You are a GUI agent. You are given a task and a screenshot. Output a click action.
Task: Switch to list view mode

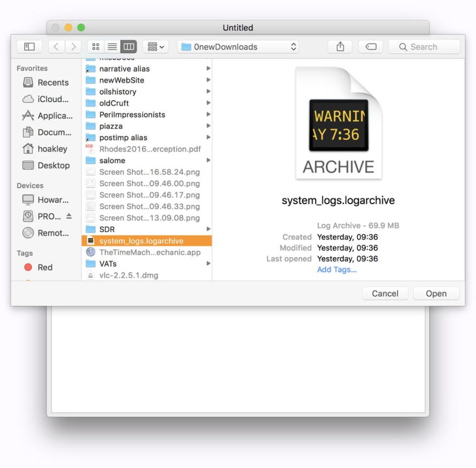112,47
